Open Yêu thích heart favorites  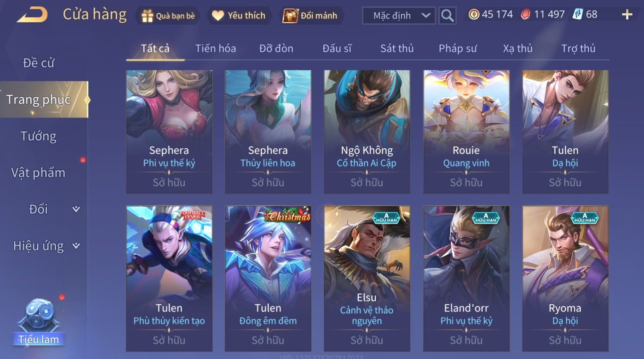218,16
